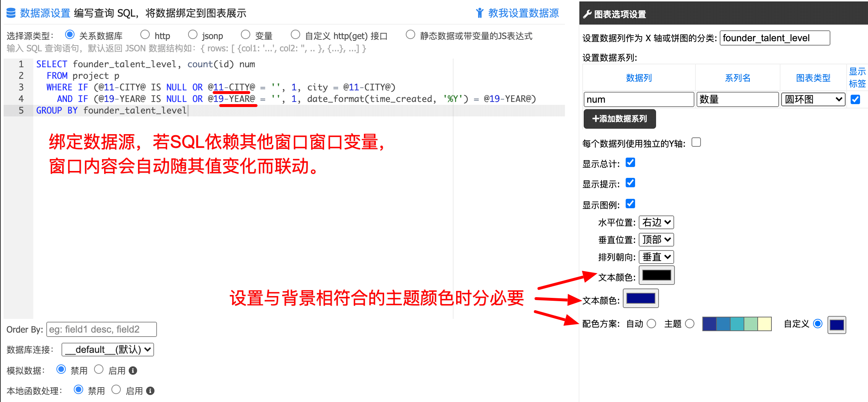Click the info icon next to 本地函数处理 启用
This screenshot has height=402, width=868.
click(150, 391)
